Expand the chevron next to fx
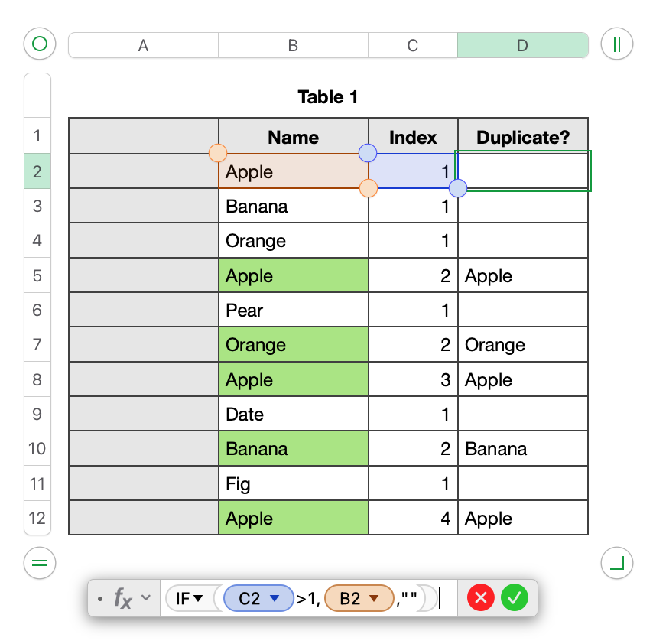653x644 pixels. click(146, 598)
